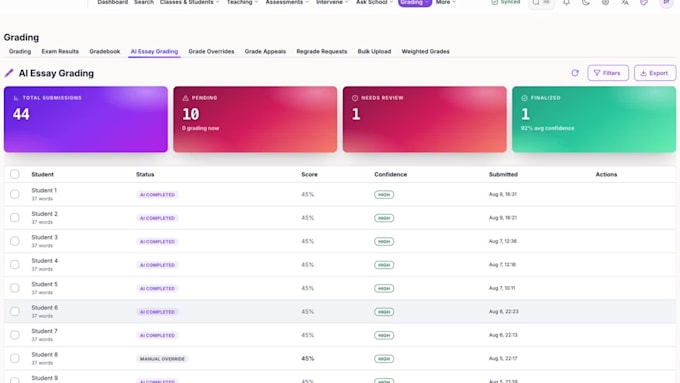680x383 pixels.
Task: Click the Finalized checkmark icon
Action: click(524, 98)
